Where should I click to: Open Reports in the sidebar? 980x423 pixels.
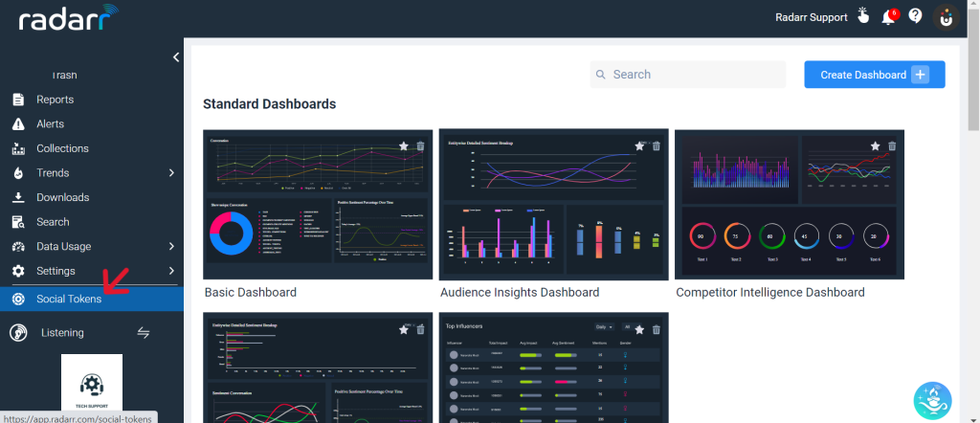pos(55,100)
